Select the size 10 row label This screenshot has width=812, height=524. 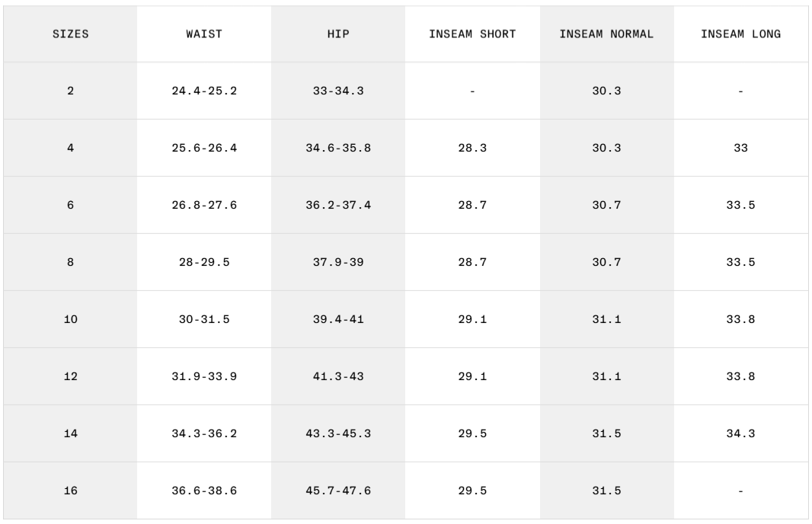point(70,319)
